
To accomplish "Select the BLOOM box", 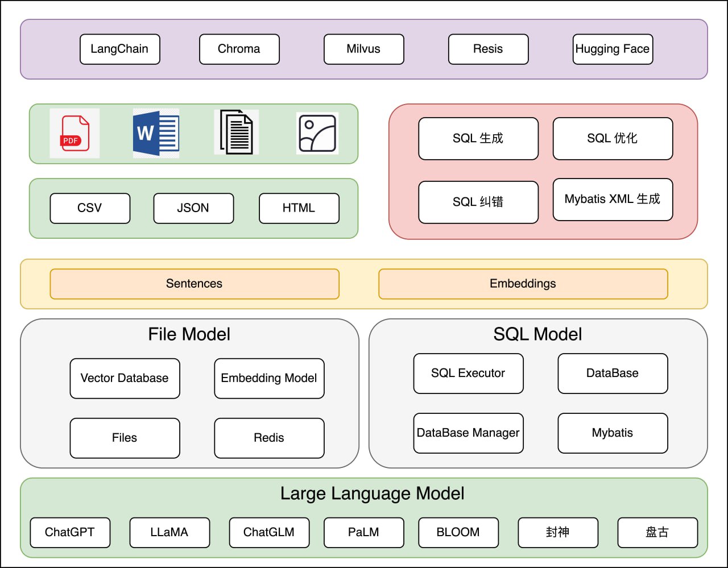I will coord(458,533).
